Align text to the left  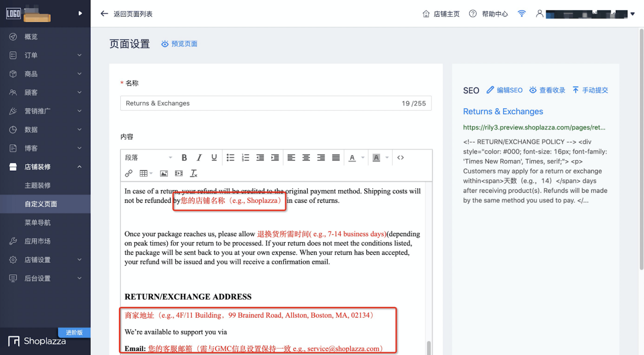291,158
